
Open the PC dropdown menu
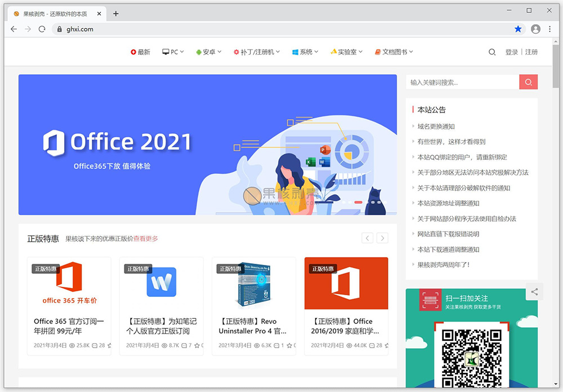[172, 51]
